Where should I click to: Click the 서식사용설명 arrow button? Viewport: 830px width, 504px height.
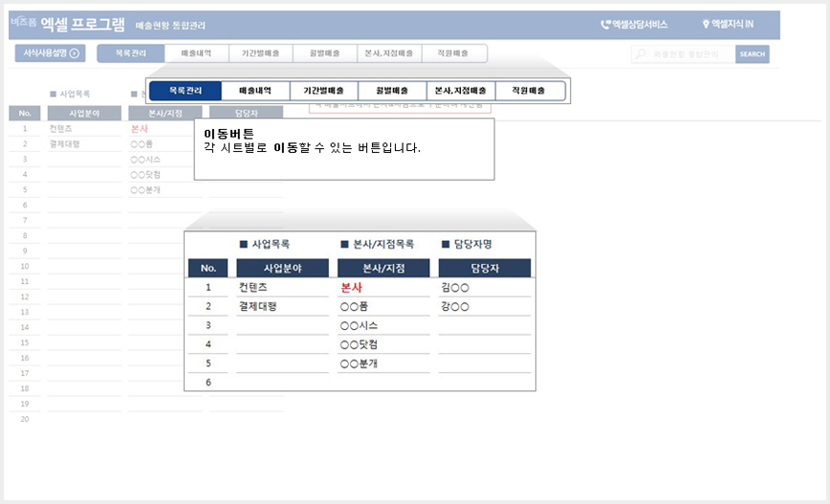[x=50, y=53]
